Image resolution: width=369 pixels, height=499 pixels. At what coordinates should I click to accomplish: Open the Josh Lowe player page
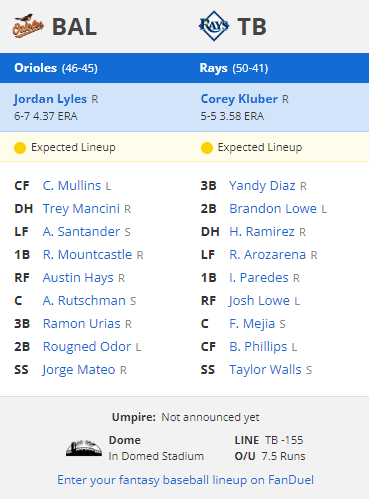point(259,301)
